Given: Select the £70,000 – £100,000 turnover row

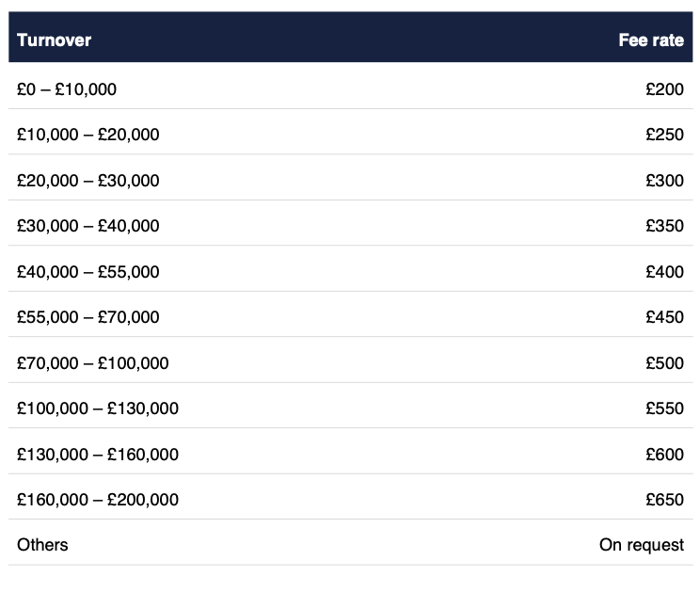Looking at the screenshot, I should click(x=93, y=363).
